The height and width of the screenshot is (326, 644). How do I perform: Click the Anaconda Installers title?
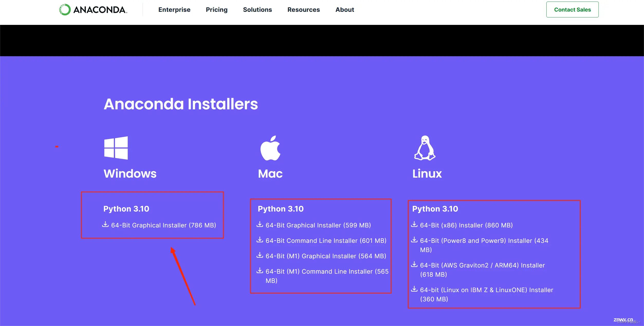tap(181, 104)
